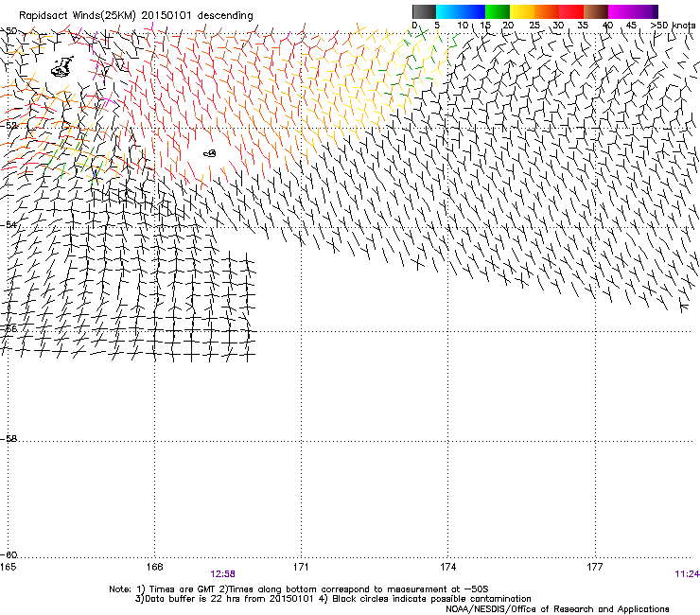Click the large island outline near top-left
The image size is (700, 615).
tap(62, 66)
